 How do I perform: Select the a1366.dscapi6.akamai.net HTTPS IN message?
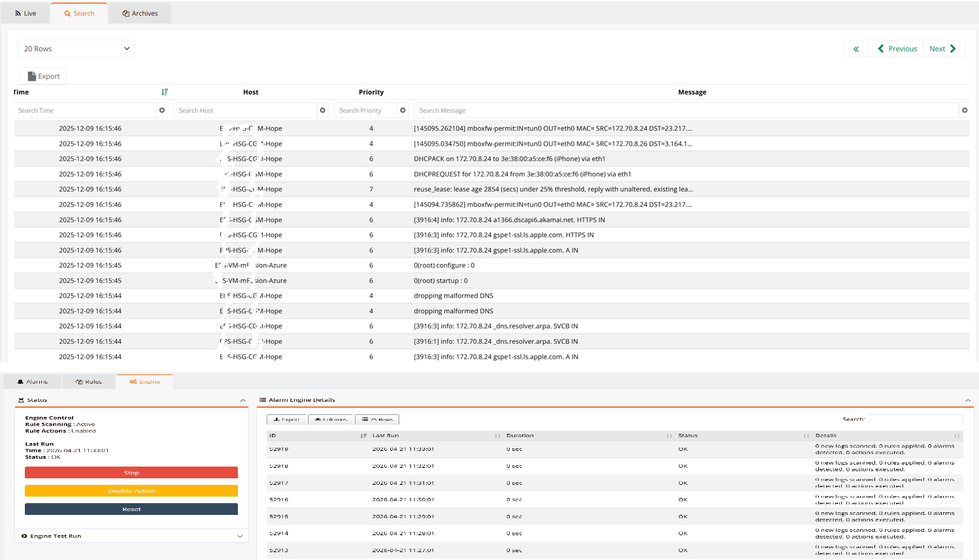tap(510, 220)
